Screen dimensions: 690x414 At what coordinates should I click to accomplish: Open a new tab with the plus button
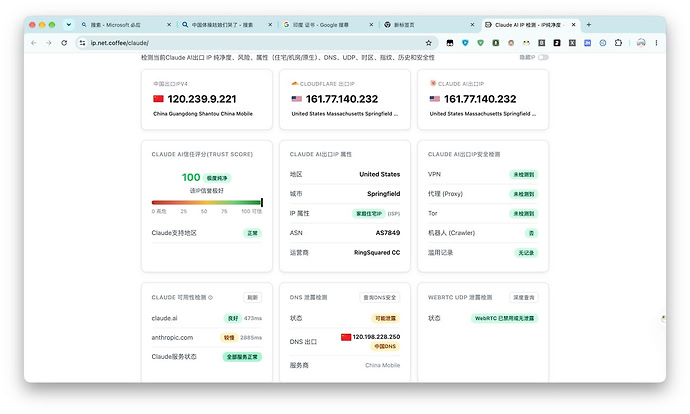[x=589, y=25]
